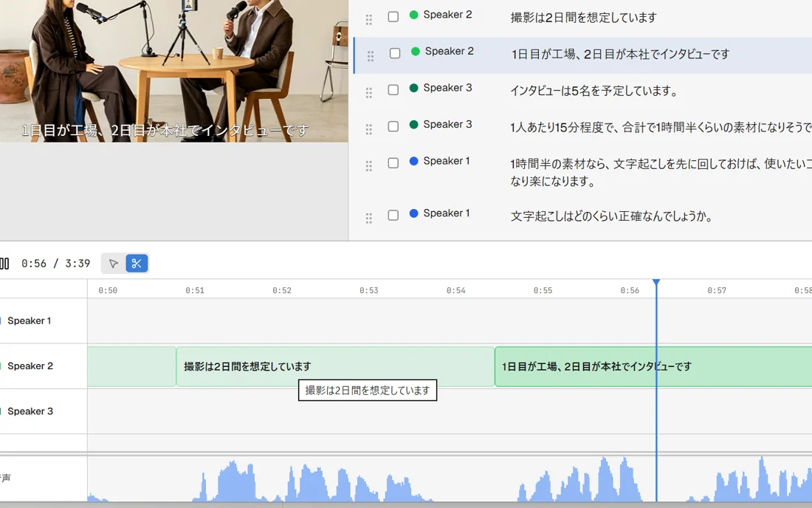Viewport: 812px width, 508px height.
Task: Grab drag handle of row インタビューは5名を予定
Action: point(368,93)
